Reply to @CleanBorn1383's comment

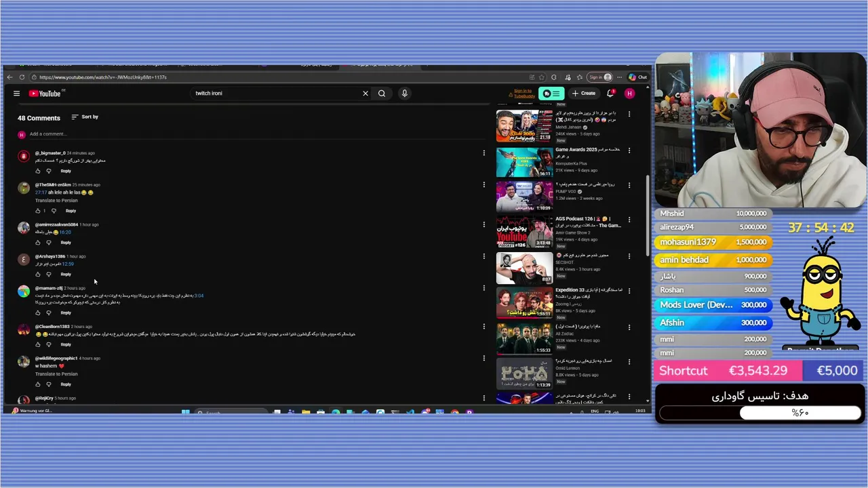[x=66, y=344]
